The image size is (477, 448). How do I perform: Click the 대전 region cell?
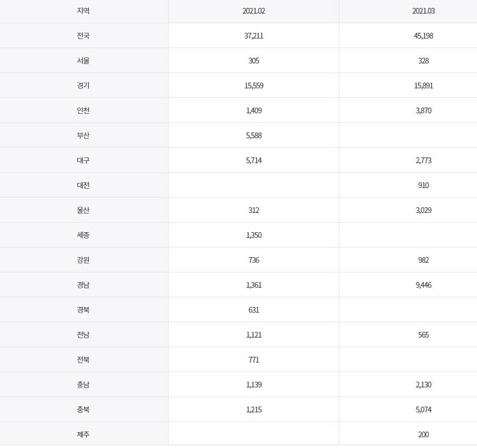point(83,185)
